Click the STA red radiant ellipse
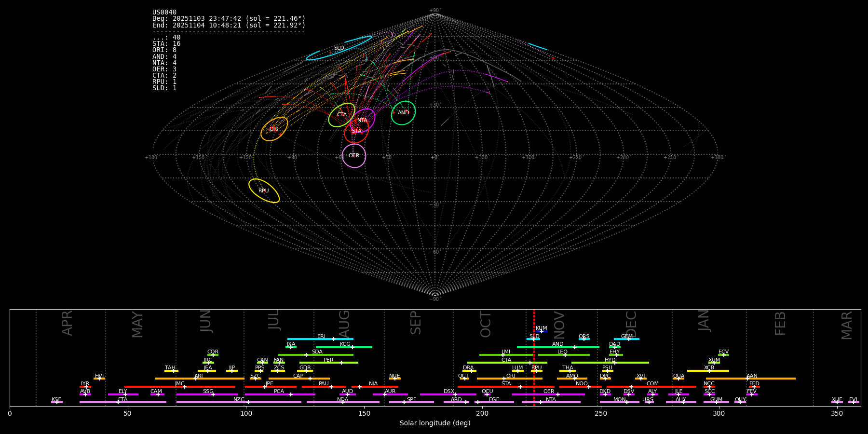The width and height of the screenshot is (868, 434). 356,131
